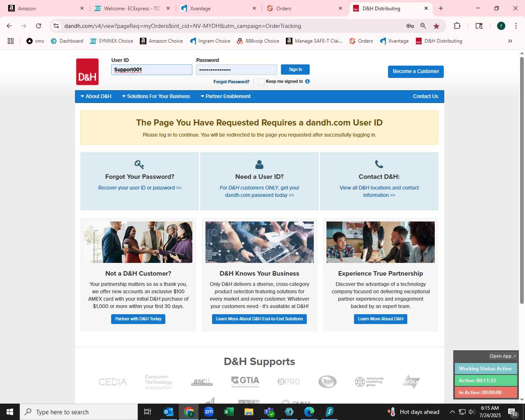Open the new tab plus button
The height and width of the screenshot is (420, 525).
pos(441,8)
